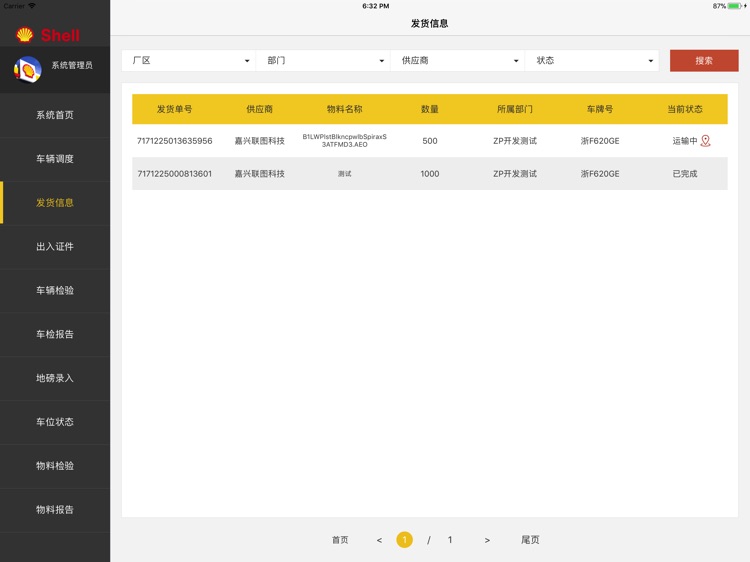Click the 发货单号 column header
750x562 pixels.
click(x=175, y=109)
